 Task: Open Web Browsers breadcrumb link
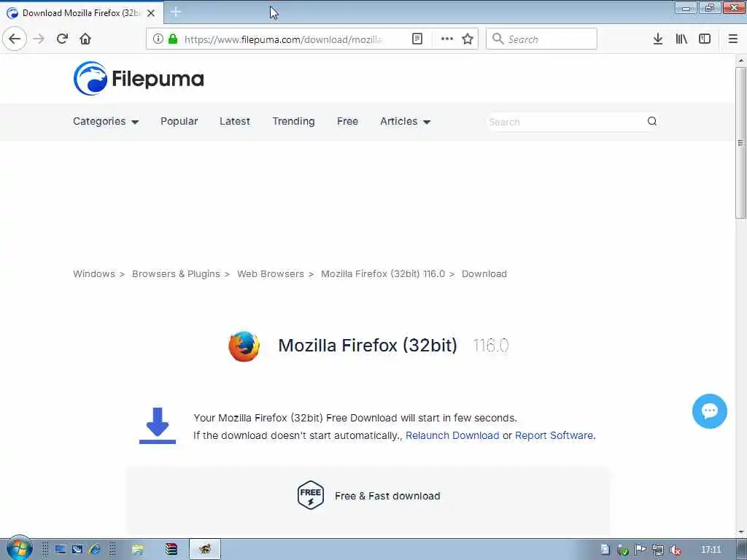tap(270, 274)
